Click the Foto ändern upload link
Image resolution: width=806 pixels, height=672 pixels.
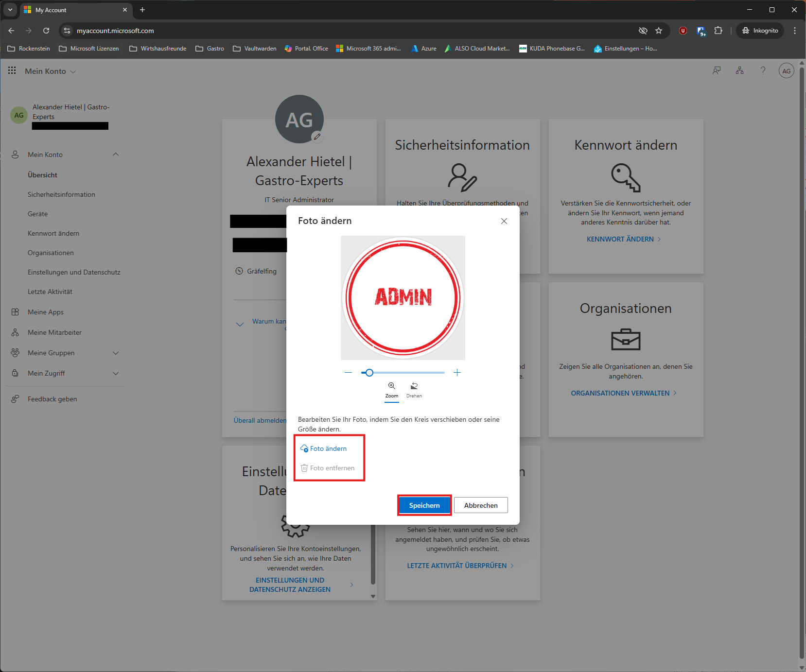click(x=328, y=448)
